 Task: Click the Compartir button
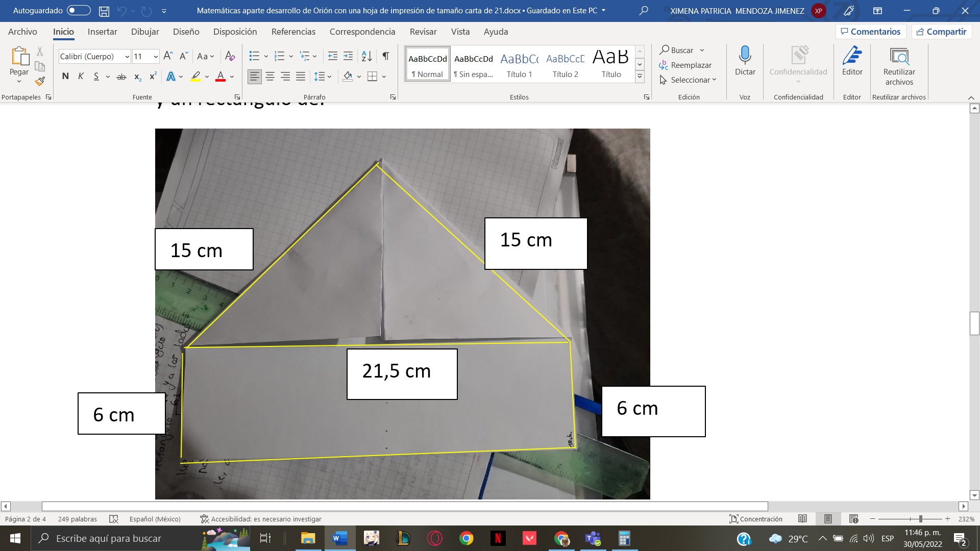[942, 32]
